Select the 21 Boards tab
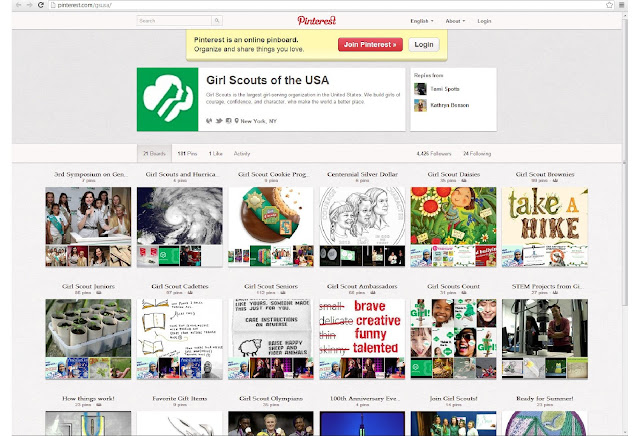 [x=154, y=153]
